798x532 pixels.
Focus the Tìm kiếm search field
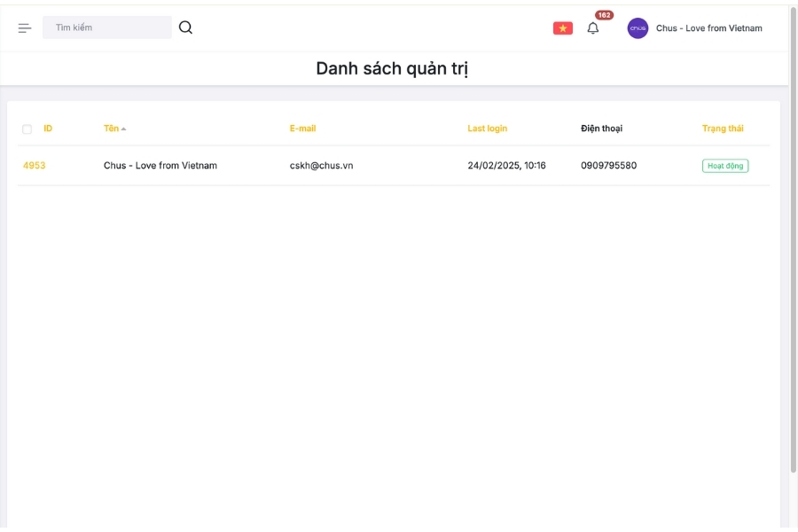pyautogui.click(x=107, y=27)
